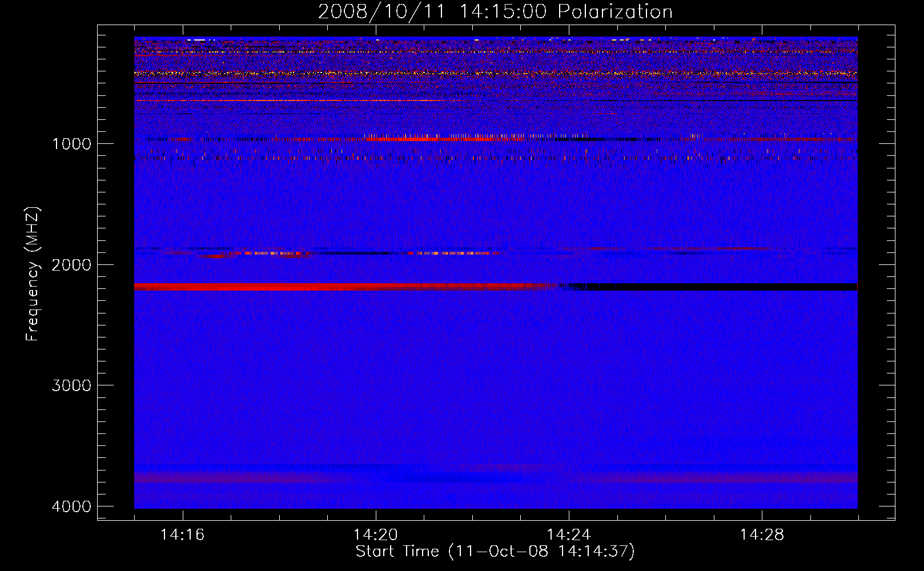Select the 'Frequency (MHZ)' y-axis label
The image size is (924, 571).
33,274
